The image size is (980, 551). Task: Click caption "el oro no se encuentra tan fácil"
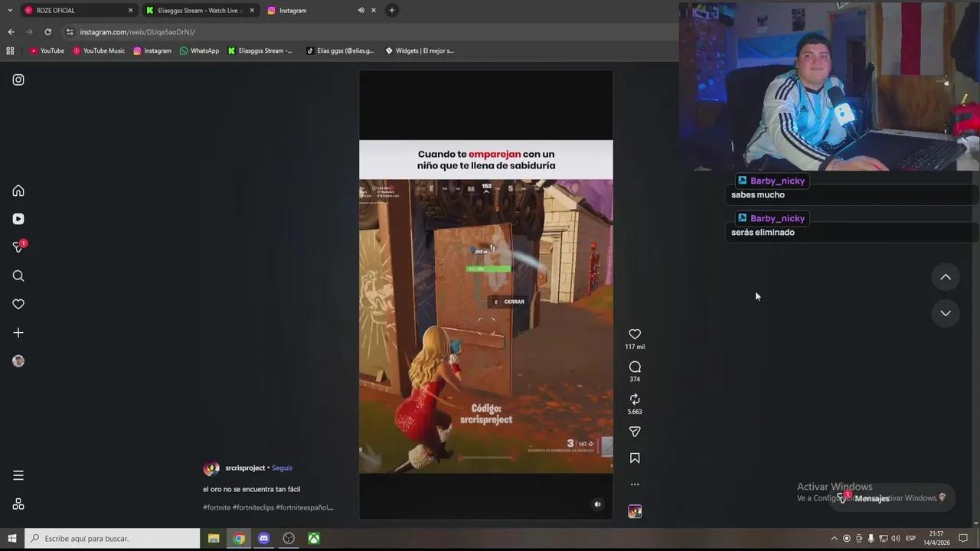pyautogui.click(x=251, y=489)
